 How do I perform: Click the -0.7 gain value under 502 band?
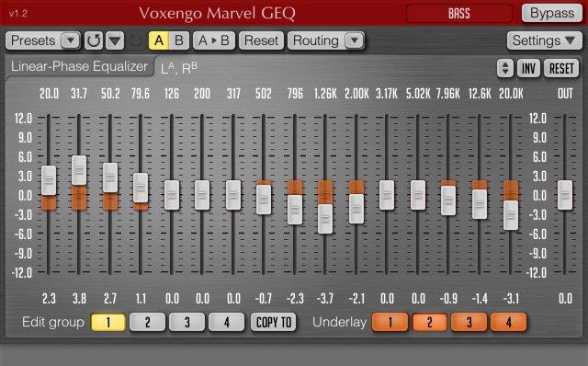click(x=264, y=299)
